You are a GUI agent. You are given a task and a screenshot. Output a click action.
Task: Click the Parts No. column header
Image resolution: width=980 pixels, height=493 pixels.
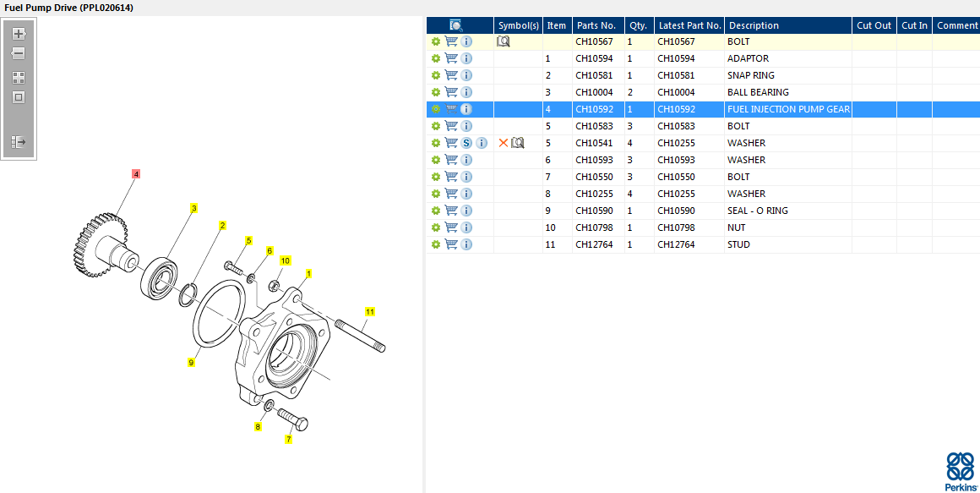coord(596,25)
